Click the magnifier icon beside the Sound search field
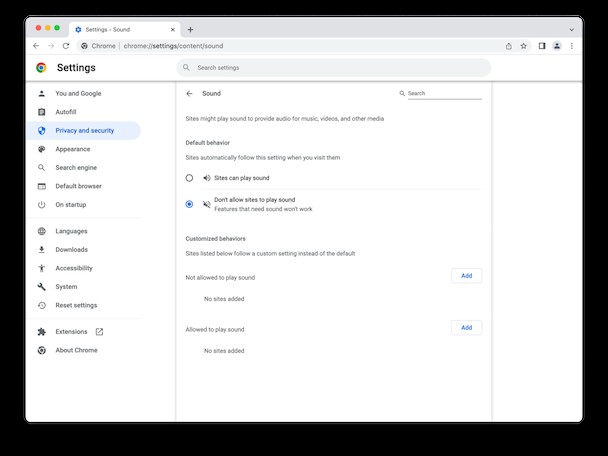 pyautogui.click(x=402, y=93)
